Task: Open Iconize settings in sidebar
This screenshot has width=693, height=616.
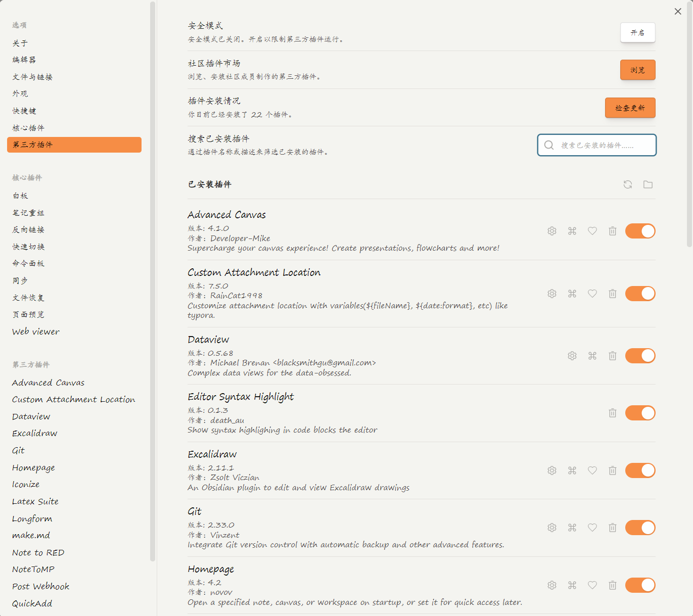Action: point(74,485)
